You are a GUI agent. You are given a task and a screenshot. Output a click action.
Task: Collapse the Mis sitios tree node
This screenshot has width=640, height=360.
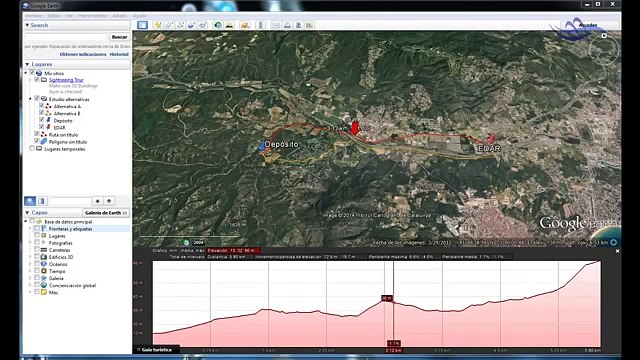(26, 73)
